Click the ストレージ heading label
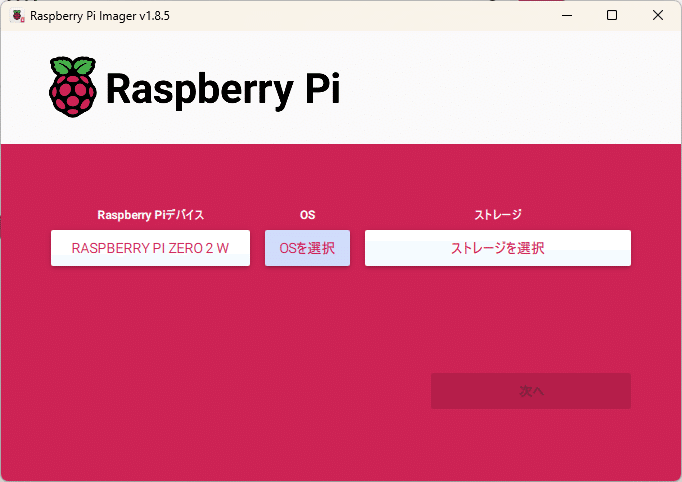 click(498, 214)
